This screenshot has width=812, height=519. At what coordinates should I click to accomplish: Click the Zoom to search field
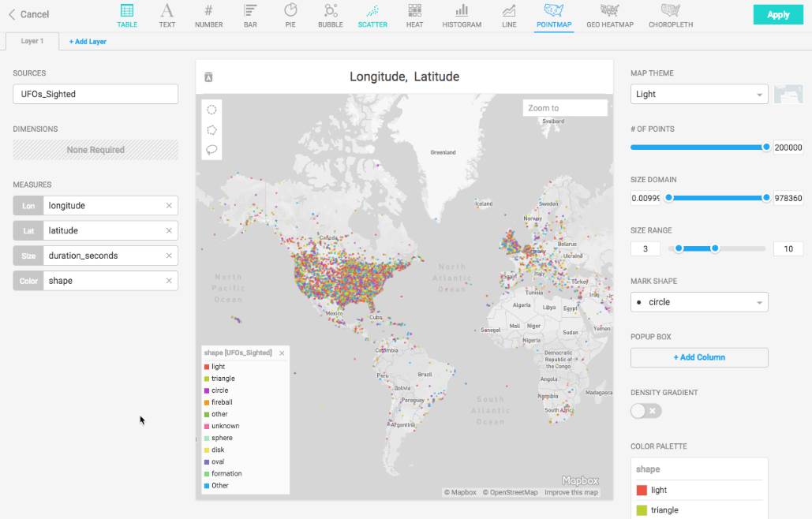(x=564, y=108)
